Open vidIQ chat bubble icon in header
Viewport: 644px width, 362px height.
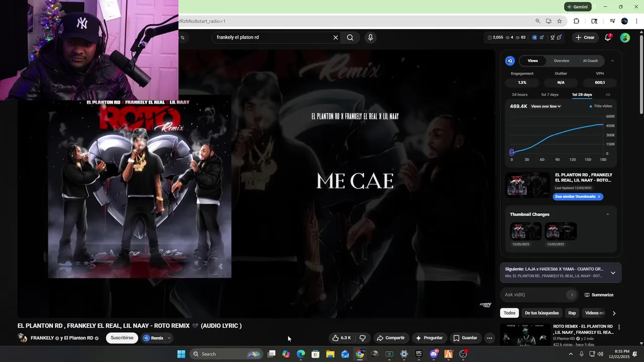[x=559, y=37]
